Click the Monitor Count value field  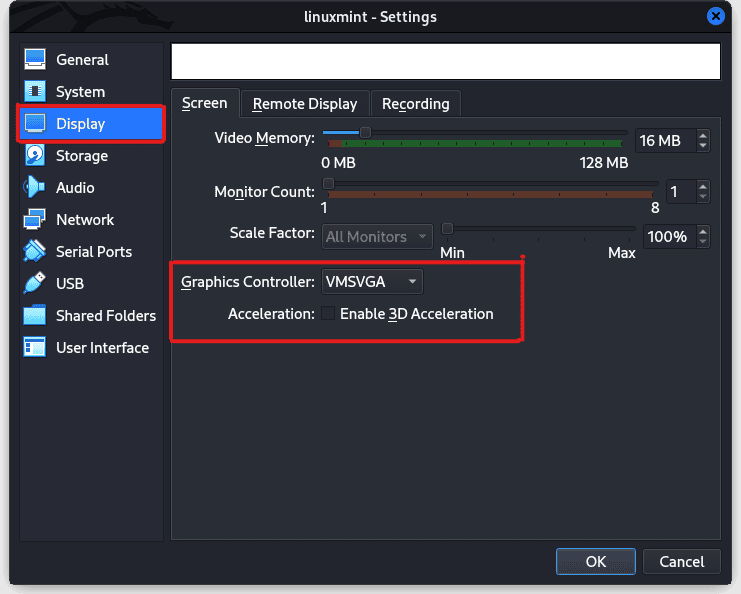[x=681, y=191]
